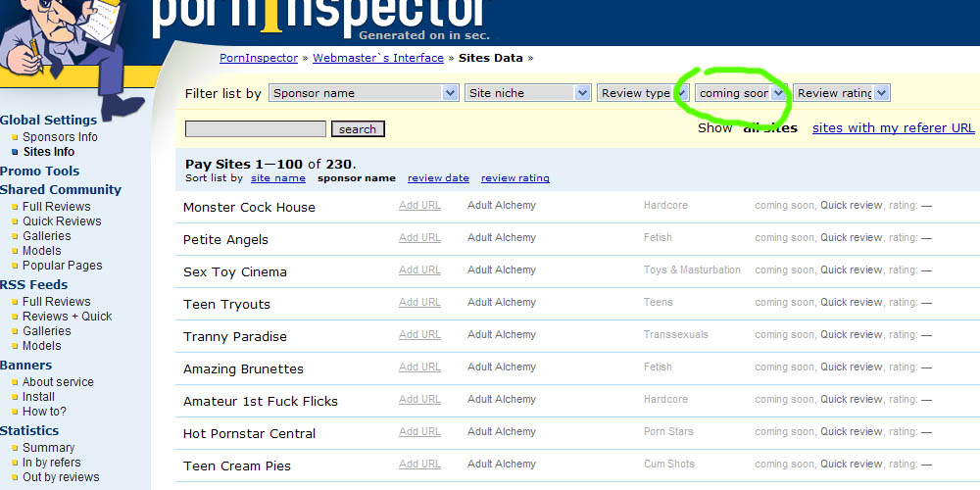Open the Promo Tools section

click(x=39, y=171)
